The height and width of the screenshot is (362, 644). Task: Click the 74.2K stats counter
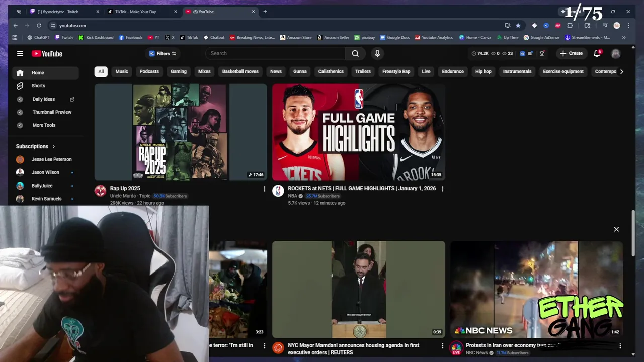point(480,53)
